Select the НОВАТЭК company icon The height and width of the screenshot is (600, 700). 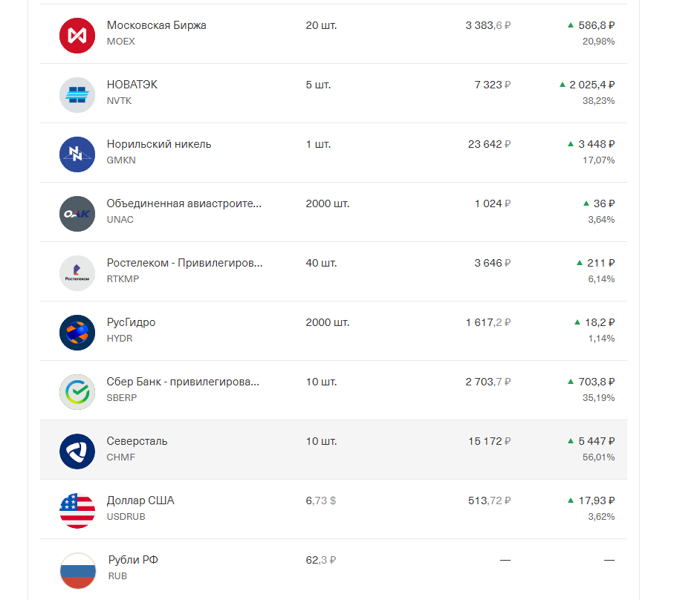point(77,94)
